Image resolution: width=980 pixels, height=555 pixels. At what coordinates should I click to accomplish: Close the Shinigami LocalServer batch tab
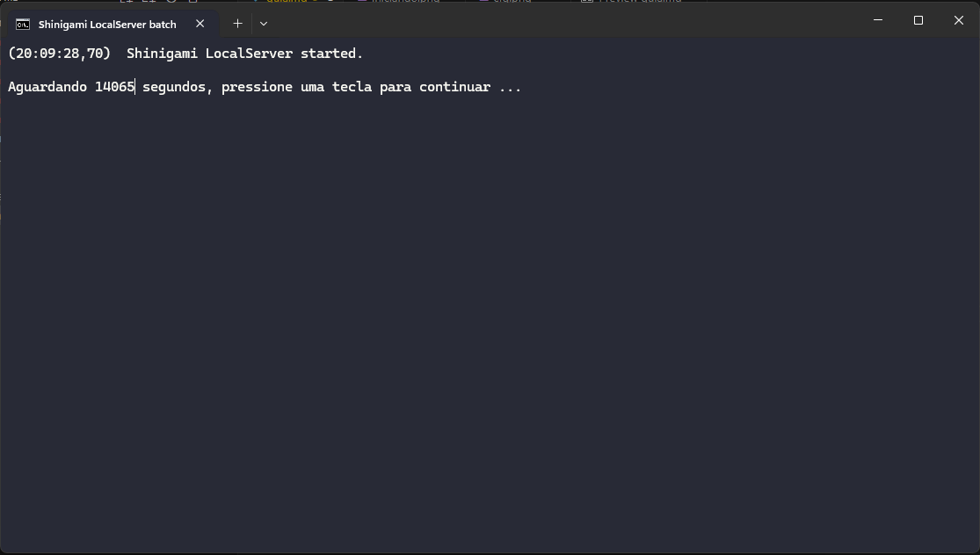pos(200,24)
